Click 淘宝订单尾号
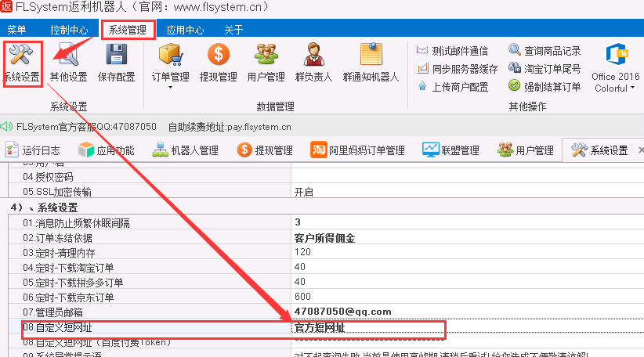Viewport: 644px width, 357px height. point(545,69)
